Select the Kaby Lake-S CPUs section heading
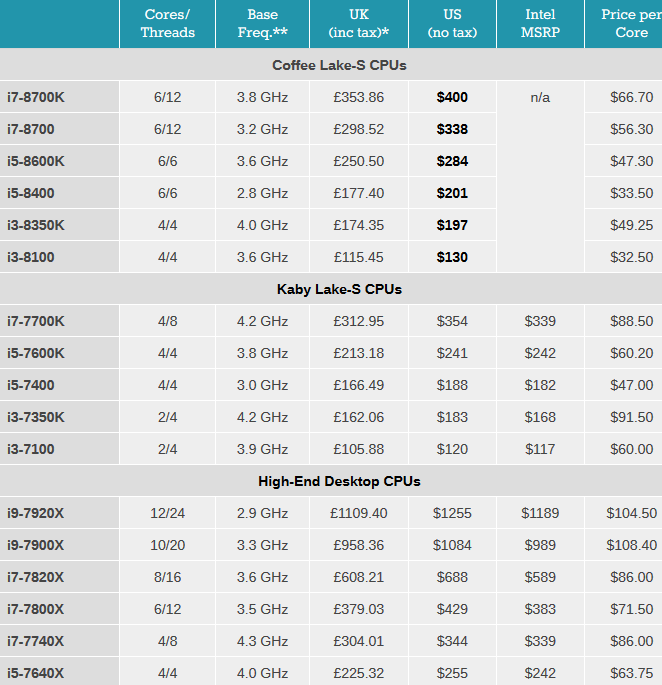The image size is (662, 685). [x=339, y=289]
